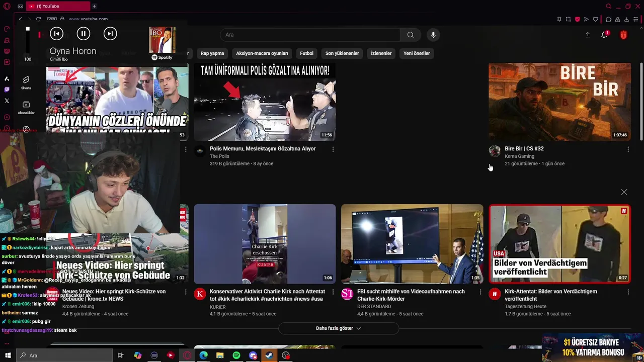Click Windows Start button on taskbar

[8, 355]
